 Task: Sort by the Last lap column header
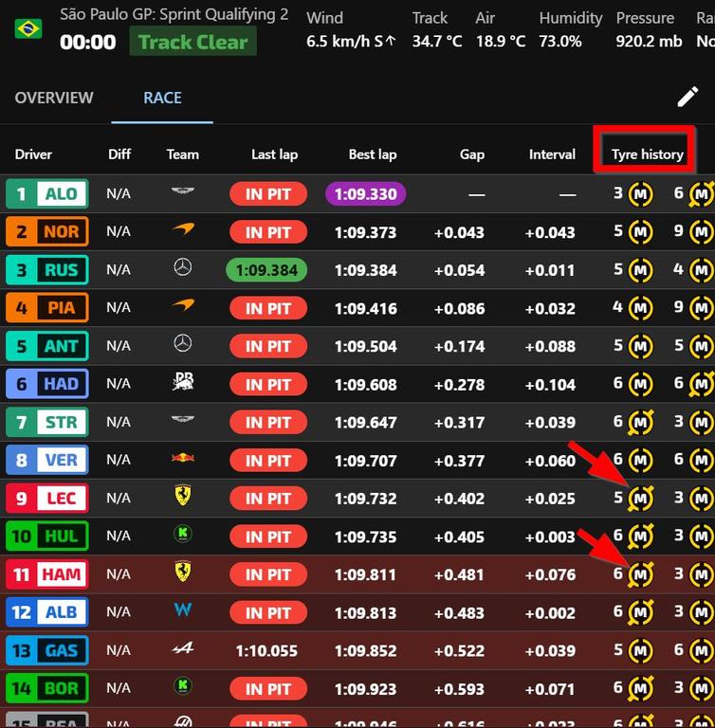[x=275, y=155]
